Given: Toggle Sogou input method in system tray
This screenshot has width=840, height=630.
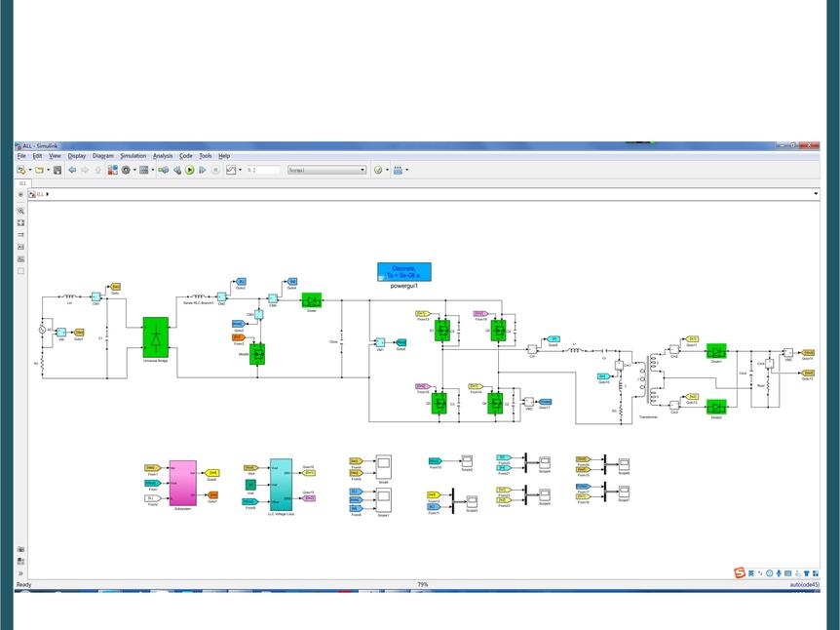Looking at the screenshot, I should 739,572.
